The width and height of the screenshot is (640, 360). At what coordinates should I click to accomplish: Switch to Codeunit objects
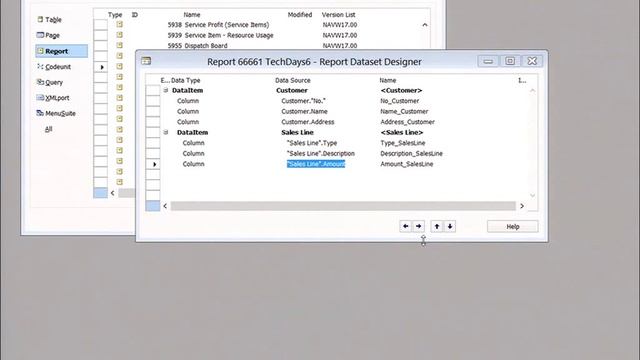pos(53,67)
